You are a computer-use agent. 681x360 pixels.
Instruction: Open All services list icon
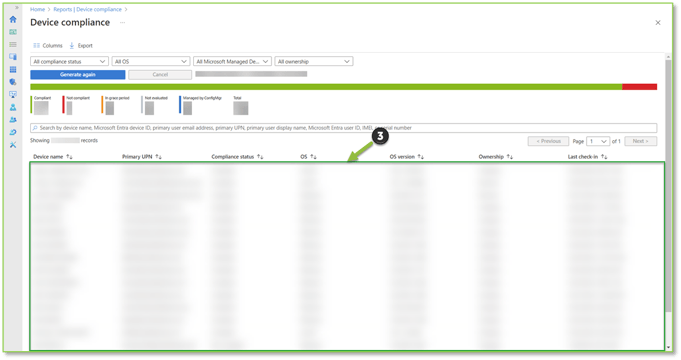(x=13, y=44)
